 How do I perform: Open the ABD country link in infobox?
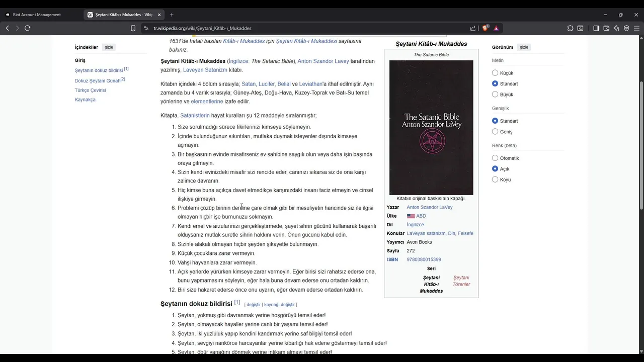(421, 216)
